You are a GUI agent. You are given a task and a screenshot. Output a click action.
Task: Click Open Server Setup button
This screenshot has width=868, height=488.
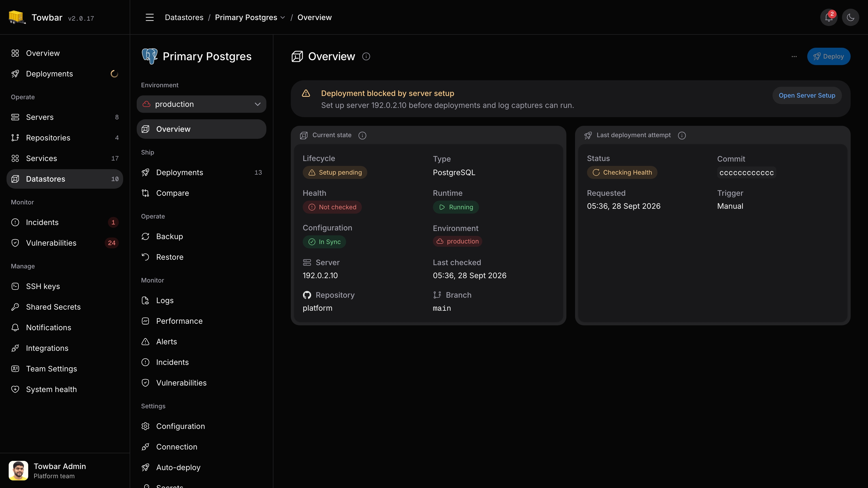807,95
